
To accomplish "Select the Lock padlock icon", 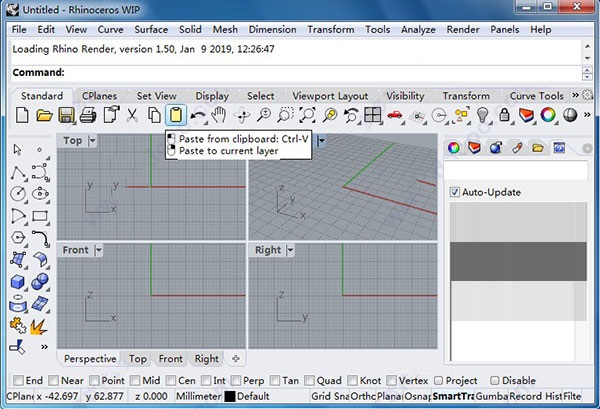I will point(504,115).
